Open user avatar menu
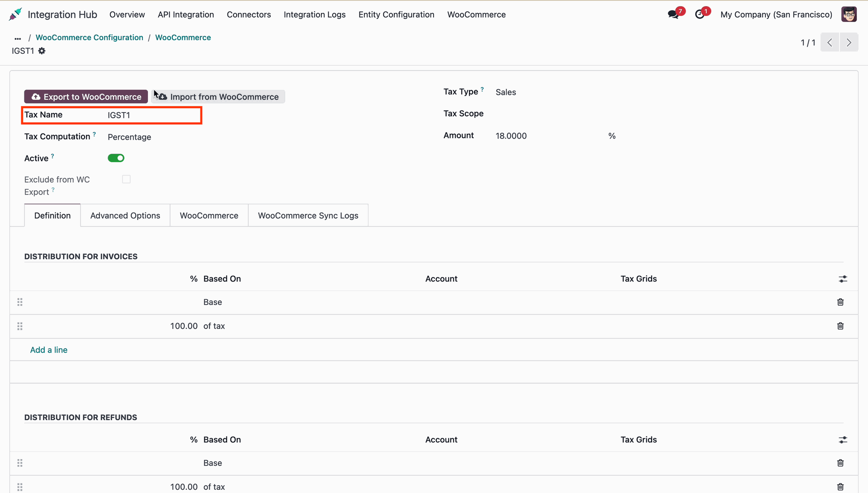This screenshot has height=493, width=868. (x=849, y=14)
